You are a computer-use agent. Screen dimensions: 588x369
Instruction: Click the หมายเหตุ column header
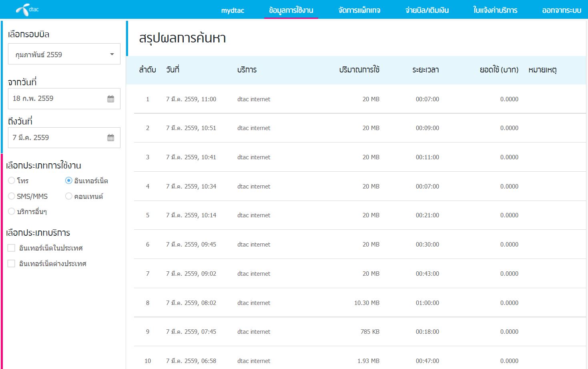point(542,70)
